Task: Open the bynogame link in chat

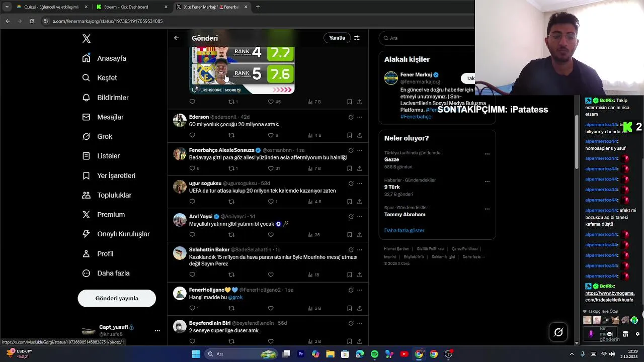Action: point(609,297)
